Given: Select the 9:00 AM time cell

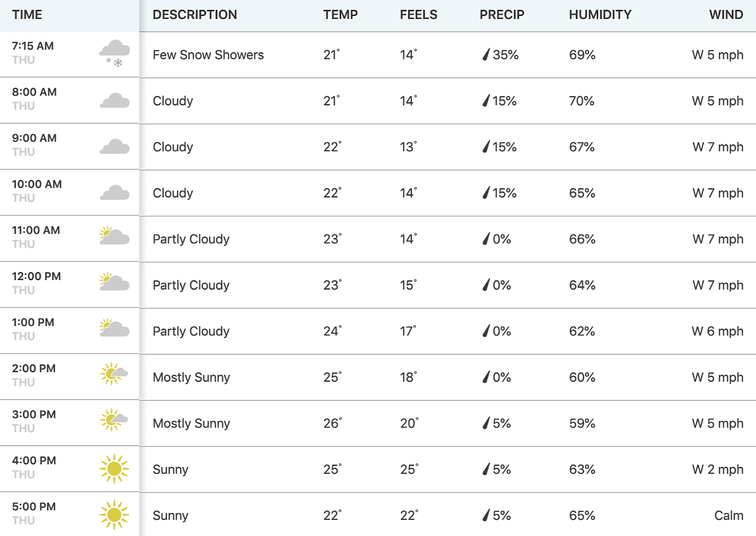Looking at the screenshot, I should (x=69, y=146).
